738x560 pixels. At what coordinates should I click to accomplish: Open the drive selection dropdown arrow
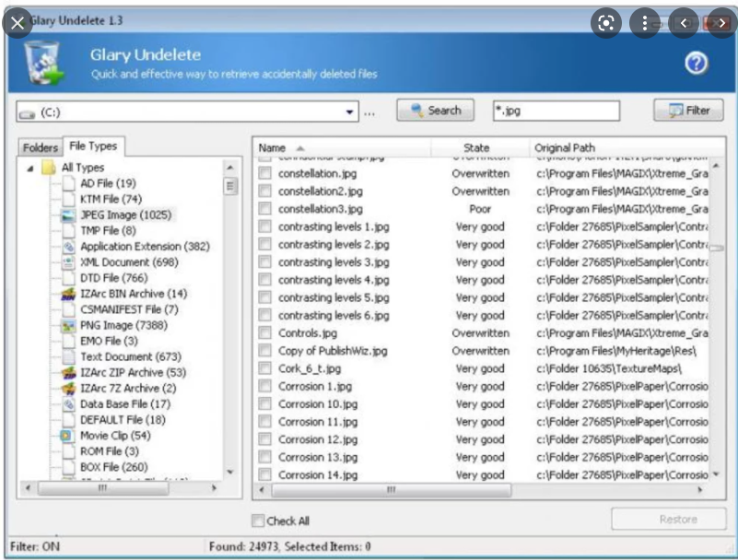pos(350,112)
